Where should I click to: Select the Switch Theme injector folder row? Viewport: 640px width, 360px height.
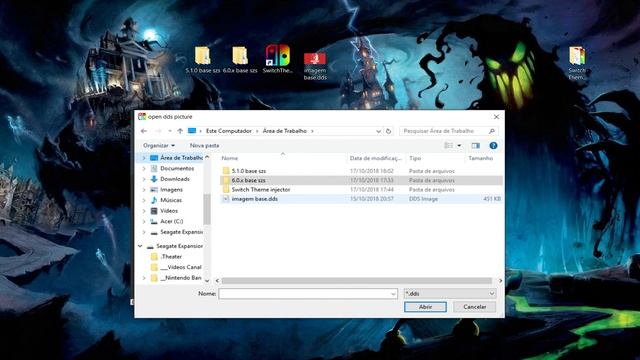(361, 189)
